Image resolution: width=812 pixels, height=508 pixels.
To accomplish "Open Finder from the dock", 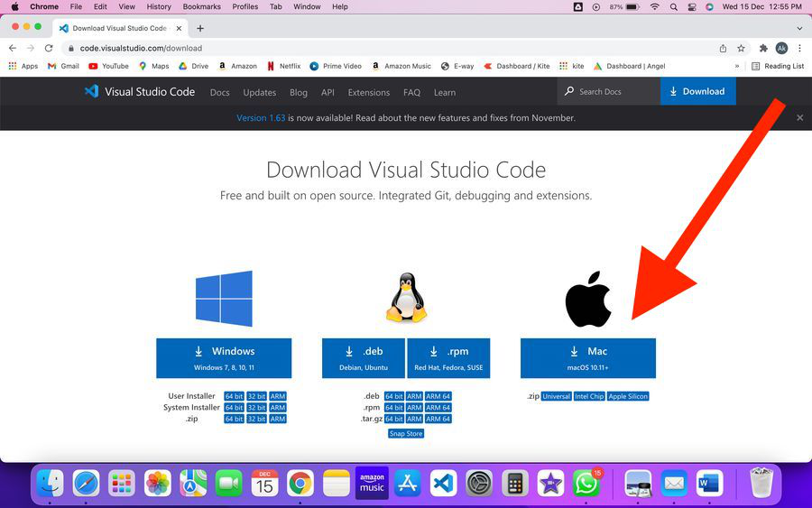I will pyautogui.click(x=51, y=484).
